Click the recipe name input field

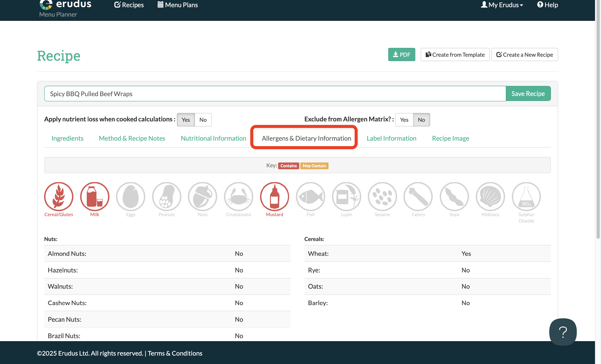(275, 94)
